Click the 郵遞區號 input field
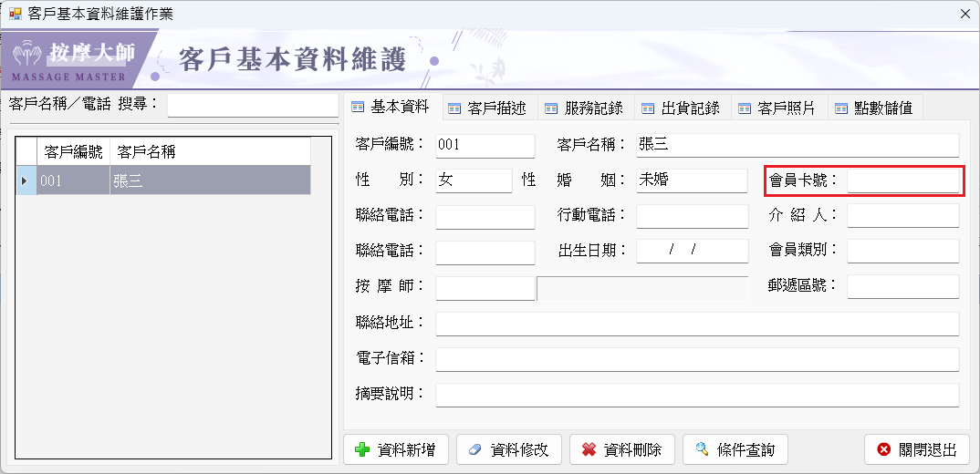Image resolution: width=980 pixels, height=474 pixels. (x=902, y=286)
